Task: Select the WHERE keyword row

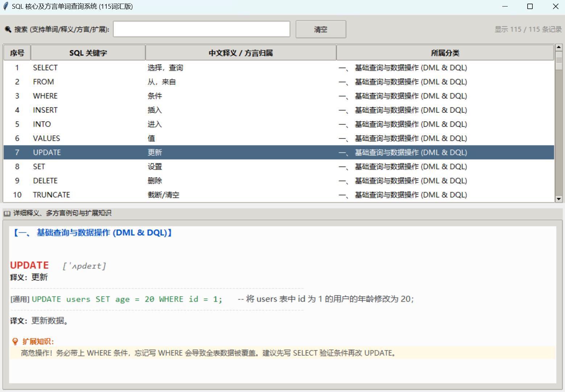Action: coord(279,96)
